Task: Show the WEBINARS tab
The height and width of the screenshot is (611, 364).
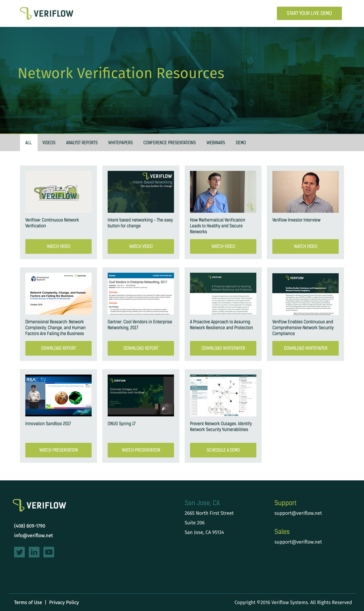Action: click(x=216, y=143)
